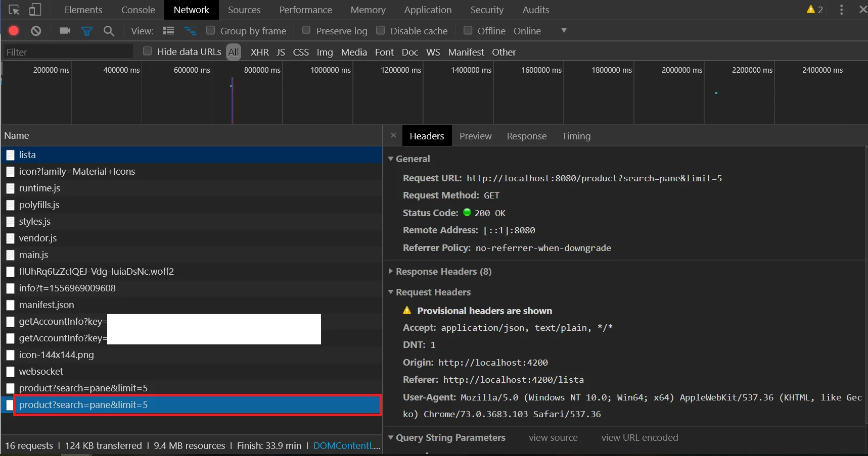Show the Preview tab of the request

point(475,136)
